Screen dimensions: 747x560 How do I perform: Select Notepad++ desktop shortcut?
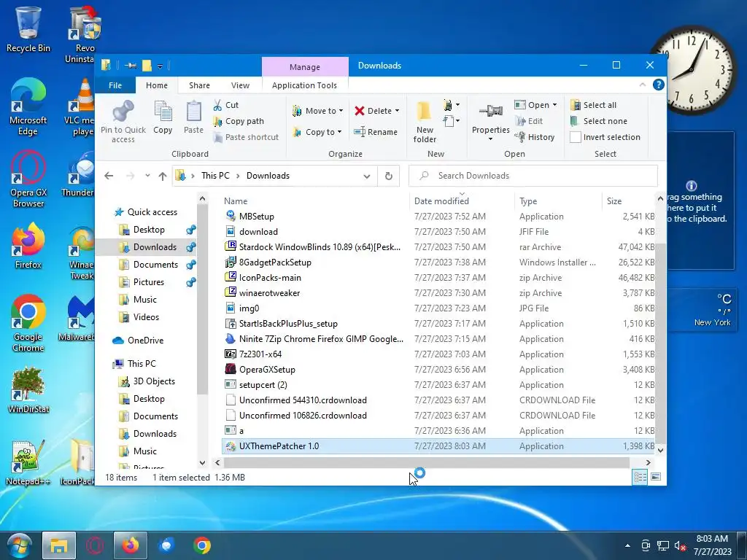[28, 462]
